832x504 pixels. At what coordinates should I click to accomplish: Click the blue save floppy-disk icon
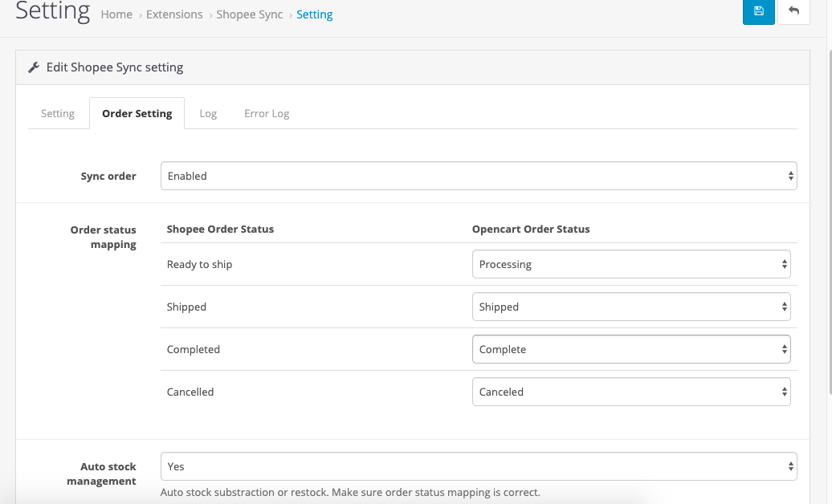(758, 11)
